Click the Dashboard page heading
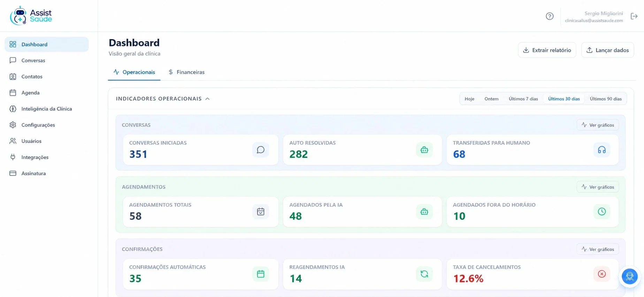Screen dimensions: 644x297 (134, 43)
